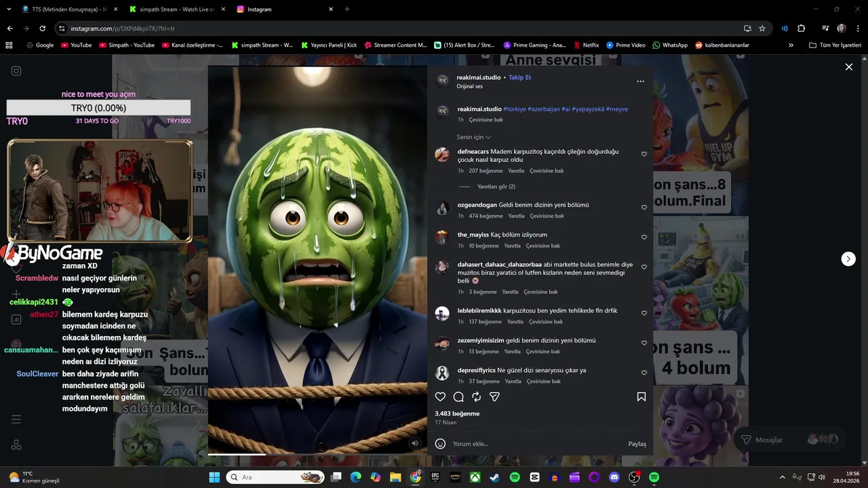This screenshot has height=488, width=868.
Task: Click the video progress bar
Action: [317, 453]
